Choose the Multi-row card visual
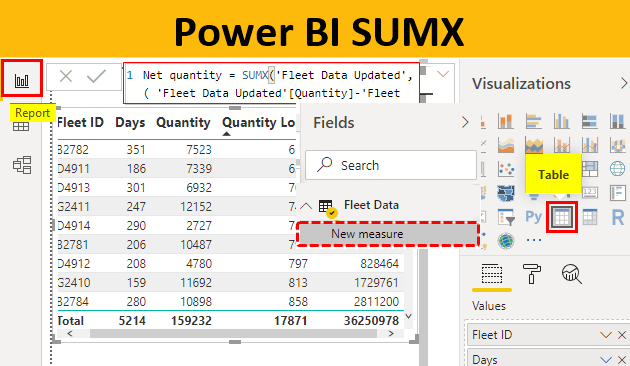Image resolution: width=630 pixels, height=366 pixels. [x=618, y=193]
